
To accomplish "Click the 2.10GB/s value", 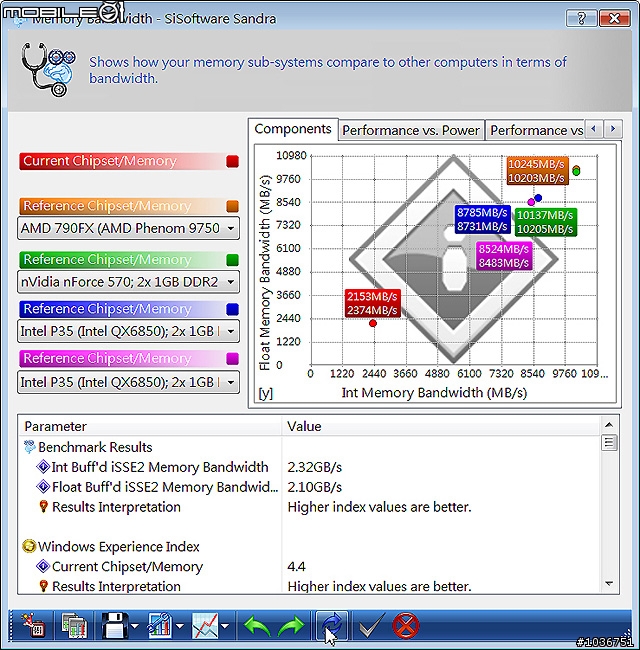I will 315,487.
